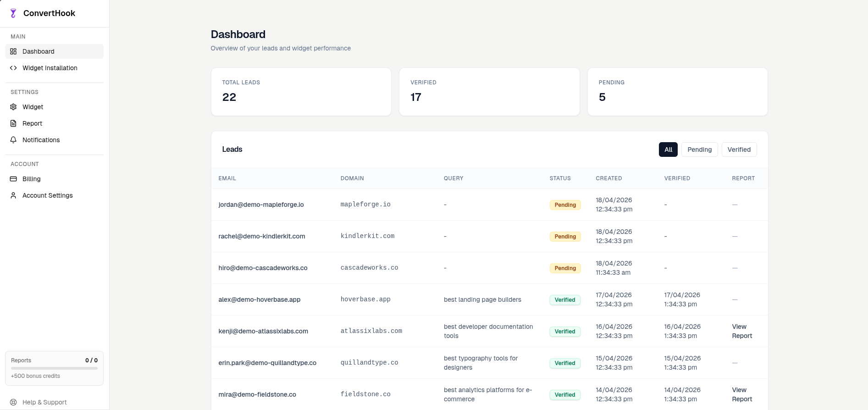Click Verified badge in quillandtype.co row
This screenshot has height=410, width=868.
pyautogui.click(x=565, y=363)
